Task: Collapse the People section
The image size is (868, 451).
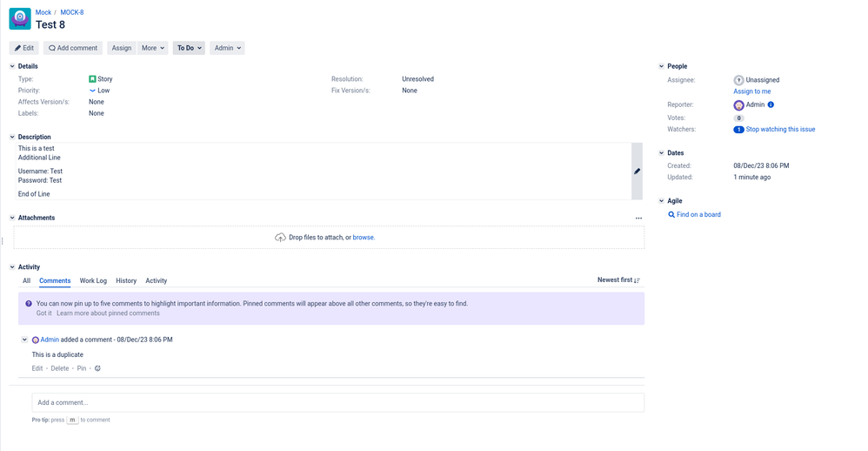Action: (x=661, y=66)
